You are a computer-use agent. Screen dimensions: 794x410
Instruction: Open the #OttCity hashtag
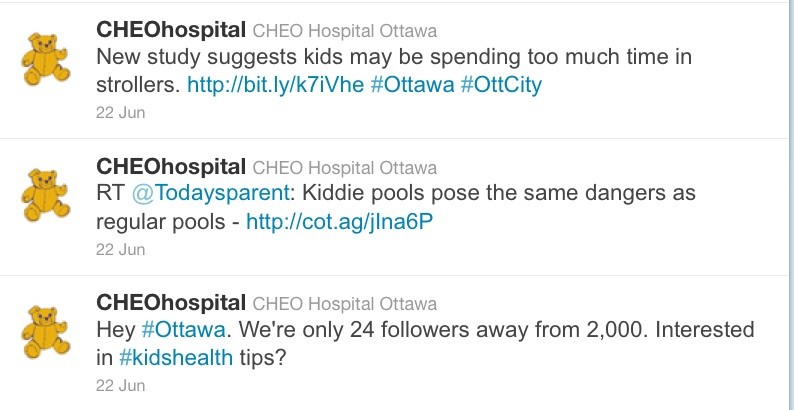pos(501,85)
